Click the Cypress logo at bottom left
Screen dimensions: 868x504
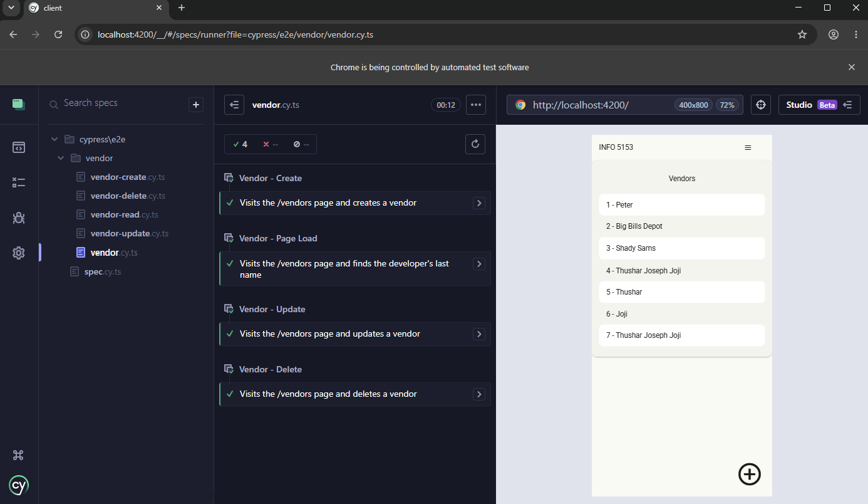coord(19,485)
